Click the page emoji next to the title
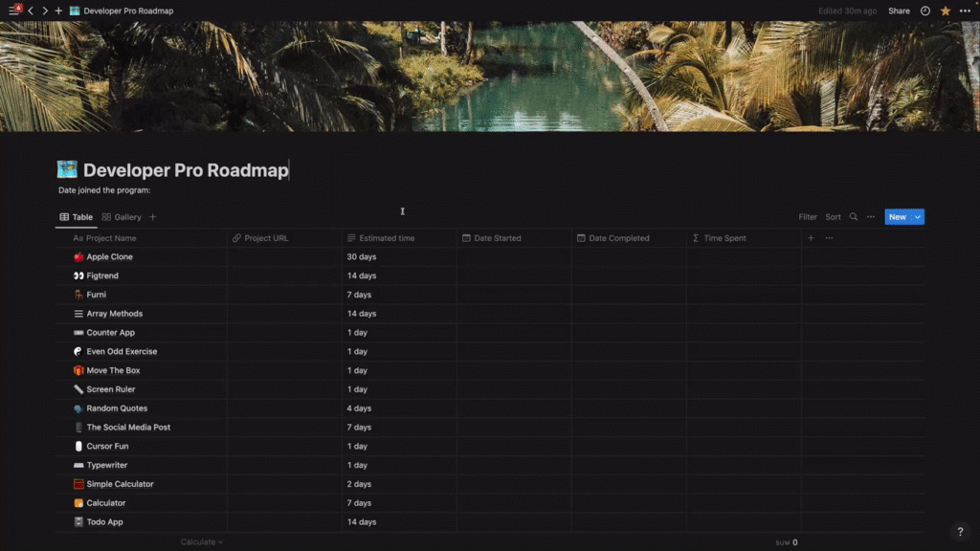The width and height of the screenshot is (980, 551). tap(67, 168)
